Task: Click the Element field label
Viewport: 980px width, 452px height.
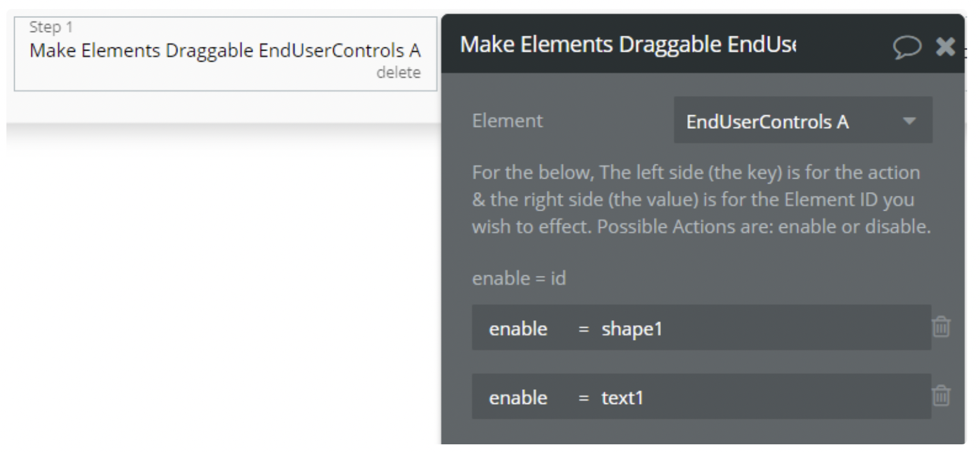Action: tap(507, 120)
